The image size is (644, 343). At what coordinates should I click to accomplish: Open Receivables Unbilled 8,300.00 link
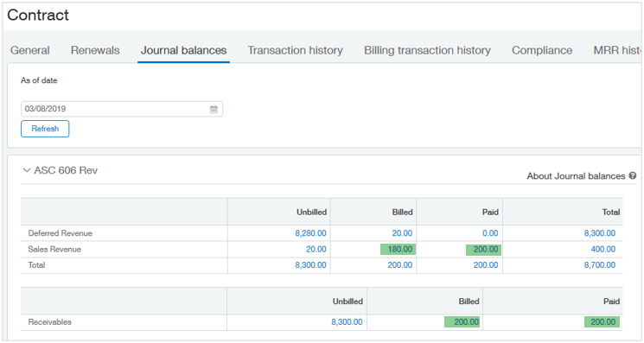tap(347, 322)
